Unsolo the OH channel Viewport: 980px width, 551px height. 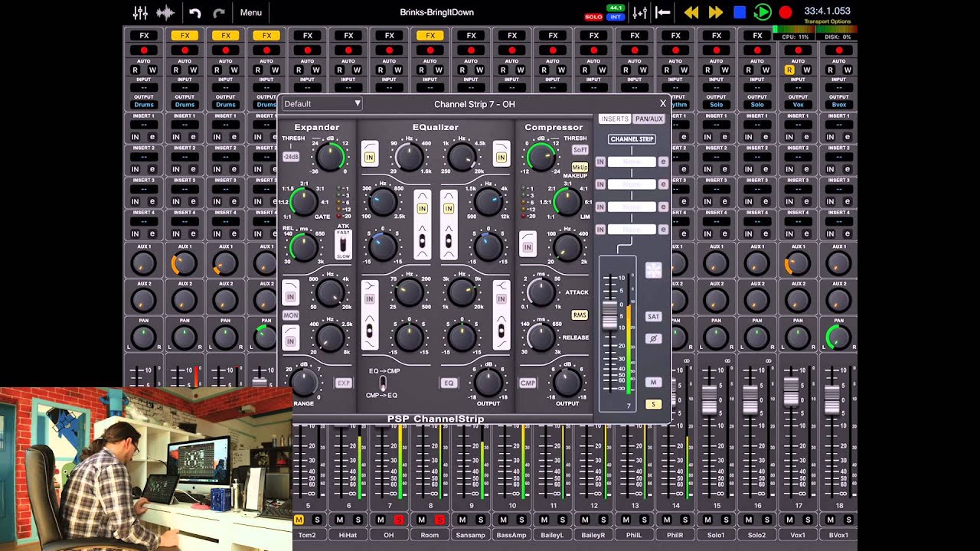tap(398, 520)
